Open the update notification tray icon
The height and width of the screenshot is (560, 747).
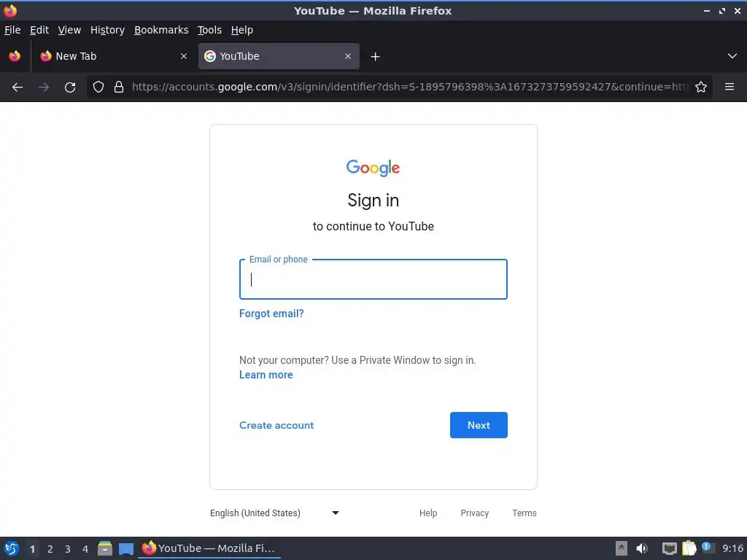coord(708,548)
